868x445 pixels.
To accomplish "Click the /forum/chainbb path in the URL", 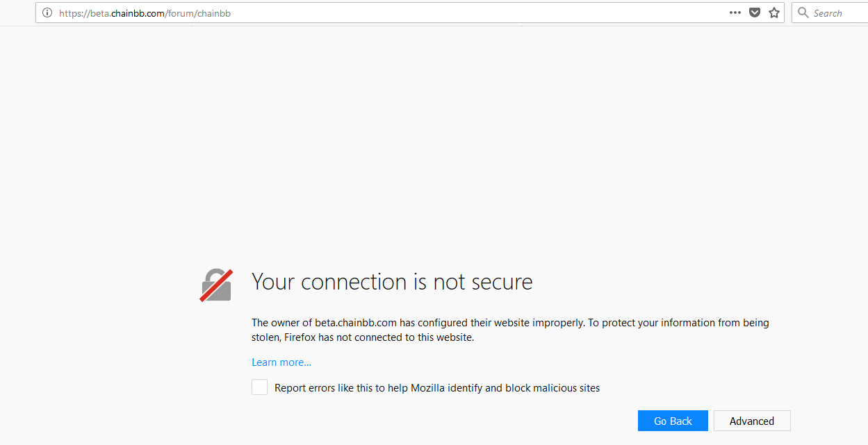I will point(198,13).
